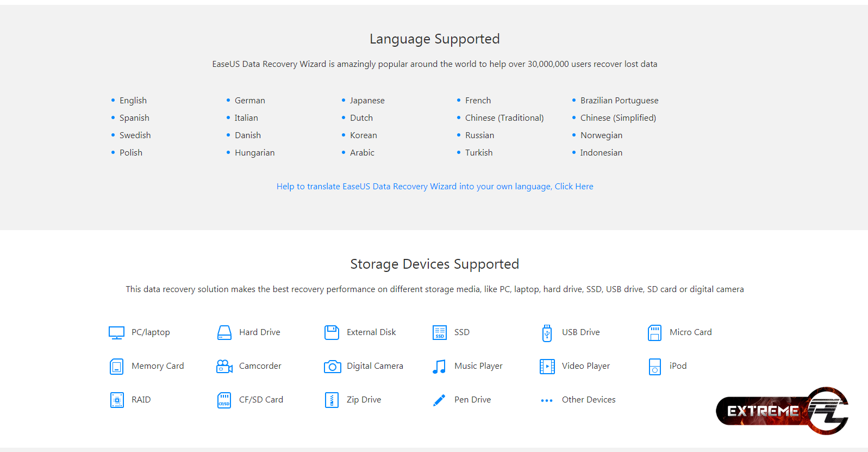Select the 'Hard Drive' label
Image resolution: width=868 pixels, height=452 pixels.
[260, 332]
